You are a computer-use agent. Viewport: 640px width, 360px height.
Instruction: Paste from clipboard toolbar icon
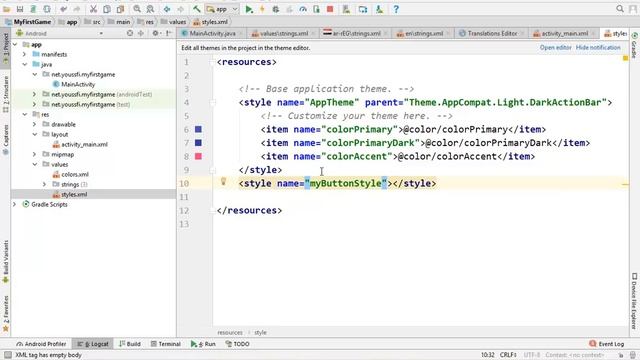[120, 9]
